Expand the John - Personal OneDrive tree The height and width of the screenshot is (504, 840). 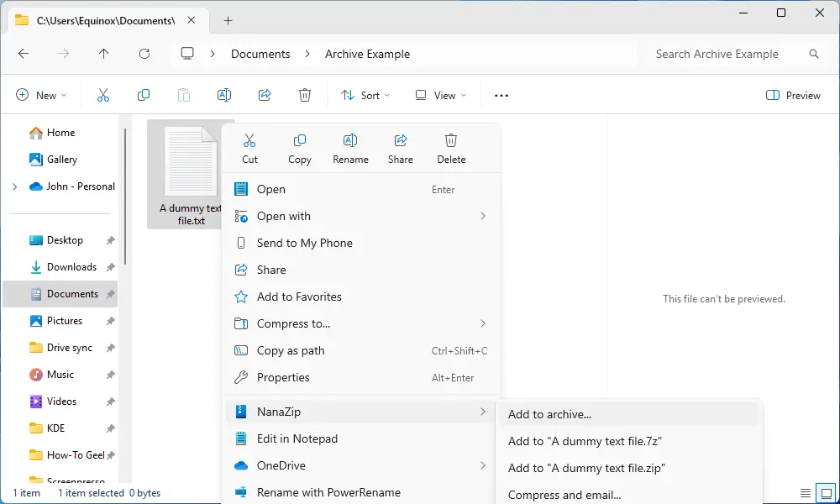(15, 186)
